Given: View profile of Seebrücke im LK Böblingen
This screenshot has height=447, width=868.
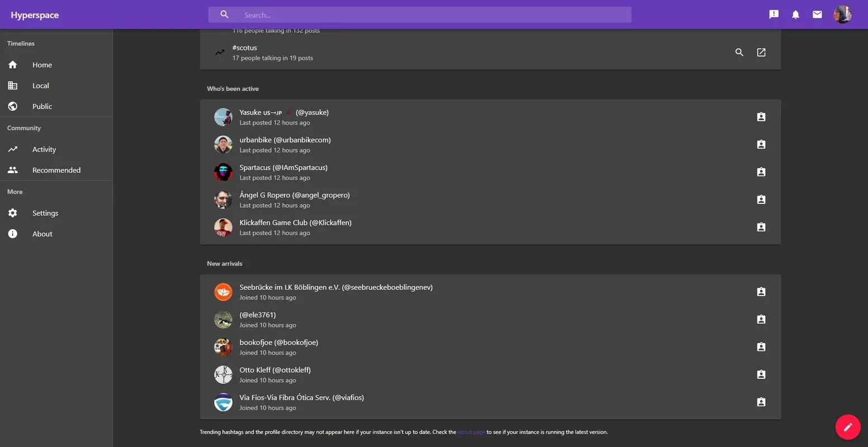Looking at the screenshot, I should 761,292.
